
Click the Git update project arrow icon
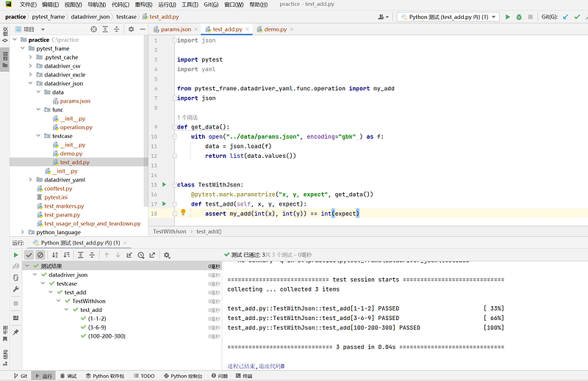pyautogui.click(x=565, y=17)
